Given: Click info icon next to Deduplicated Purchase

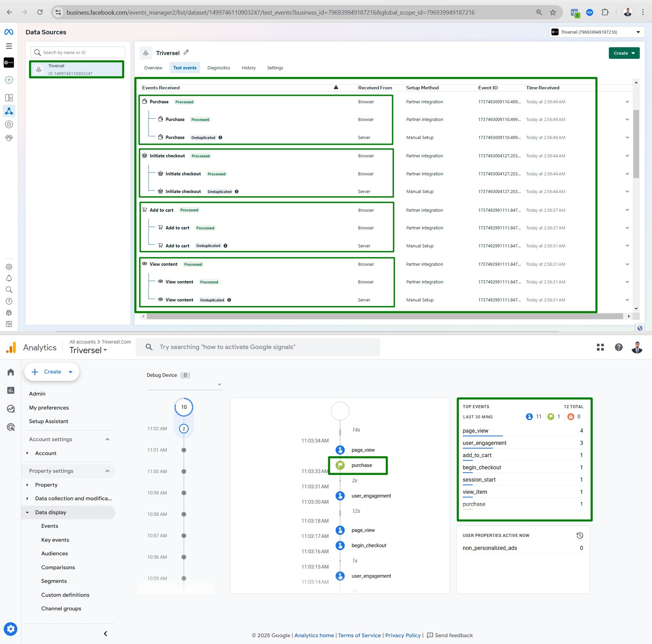Looking at the screenshot, I should 221,138.
